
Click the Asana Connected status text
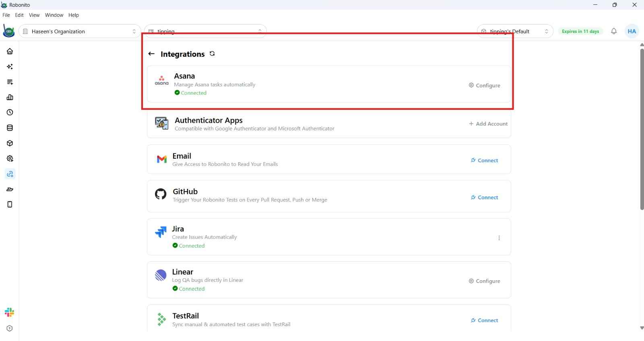pyautogui.click(x=194, y=93)
